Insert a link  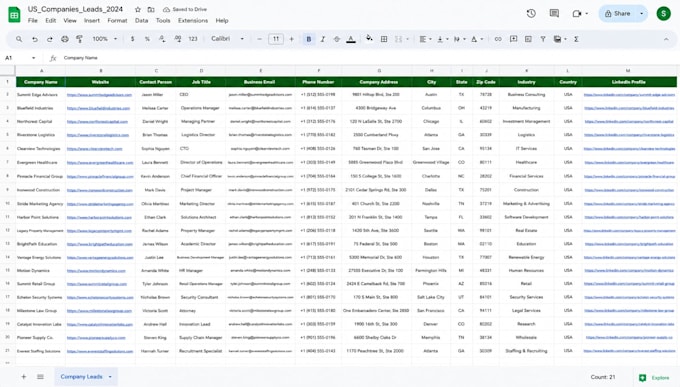tap(498, 39)
